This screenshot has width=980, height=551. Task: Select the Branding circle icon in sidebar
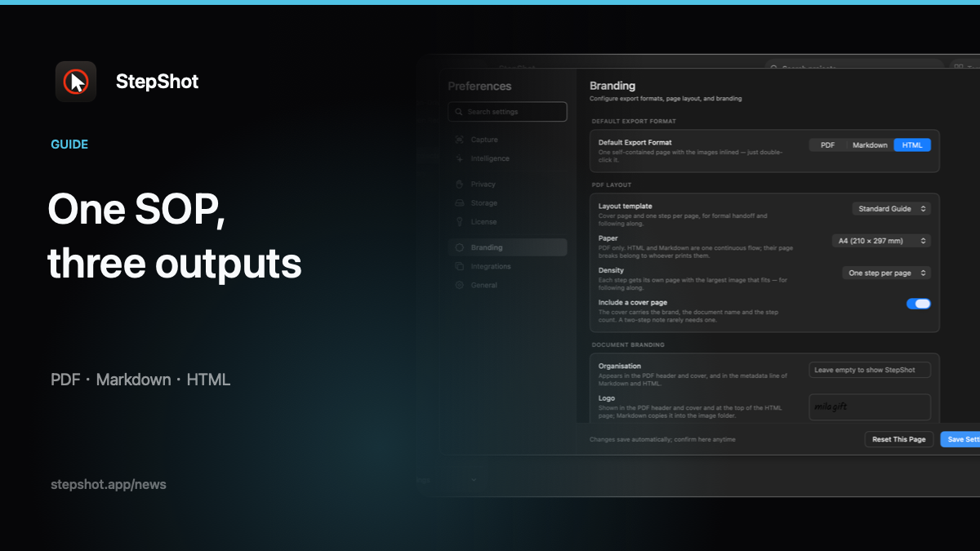(460, 247)
